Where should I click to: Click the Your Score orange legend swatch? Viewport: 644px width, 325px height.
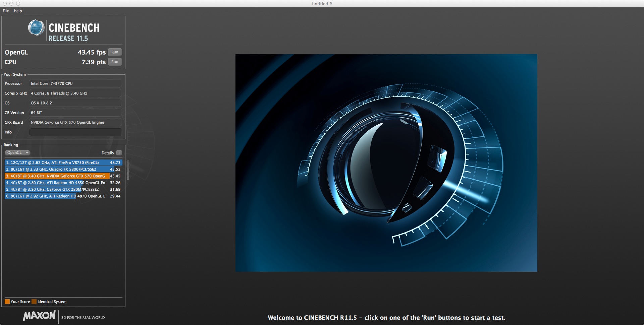(7, 302)
